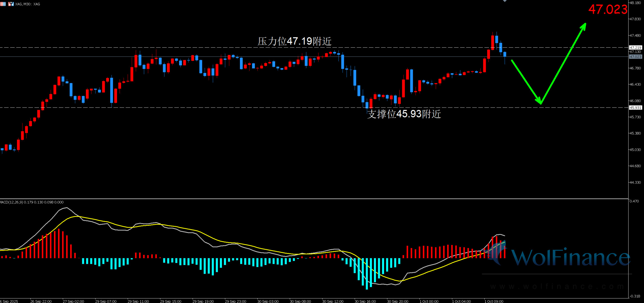Screen dimensions: 644x303
Task: Click the 47.219 price tag on axis
Action: [x=636, y=48]
